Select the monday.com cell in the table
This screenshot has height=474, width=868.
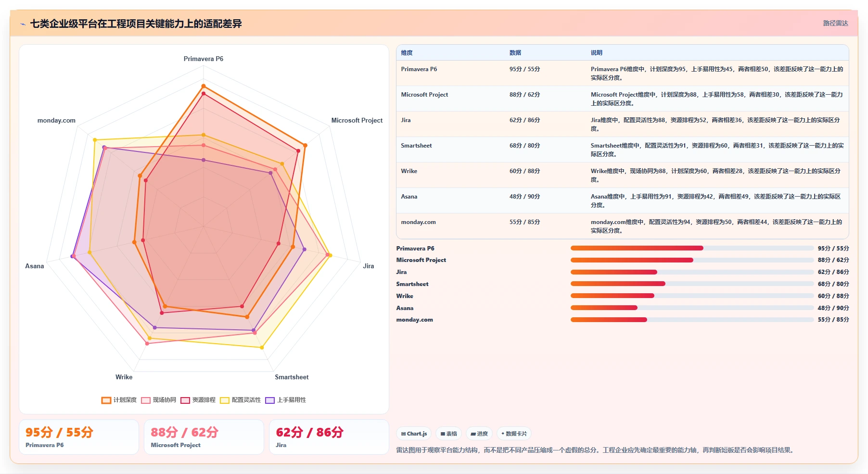418,222
